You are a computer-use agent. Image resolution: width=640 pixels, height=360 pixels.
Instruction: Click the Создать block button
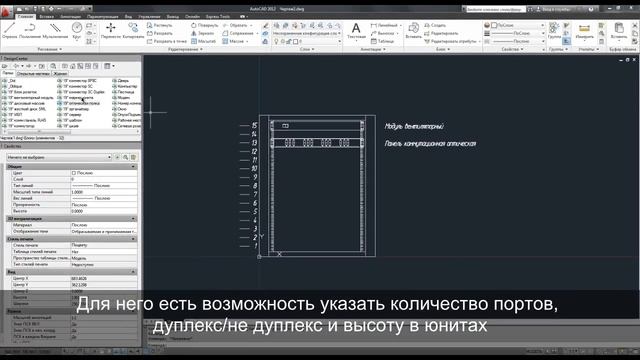pos(435,25)
